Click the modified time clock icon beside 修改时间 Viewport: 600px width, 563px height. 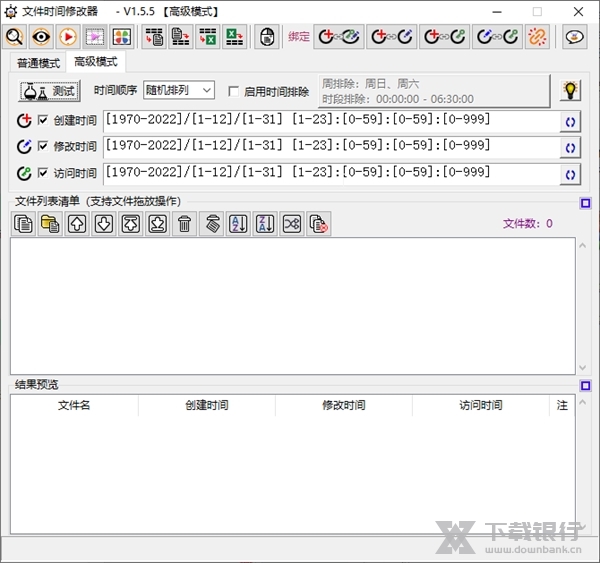(24, 147)
